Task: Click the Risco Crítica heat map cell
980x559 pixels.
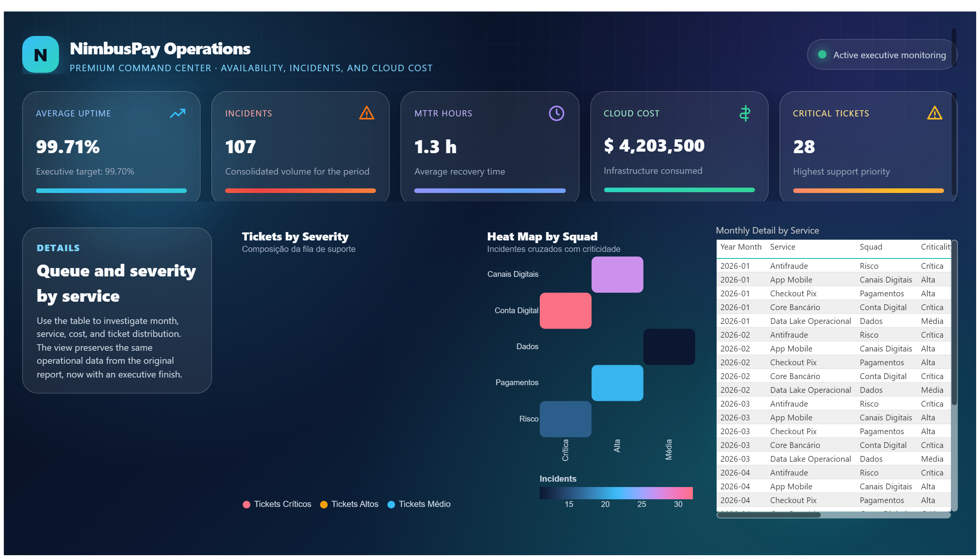Action: 565,419
